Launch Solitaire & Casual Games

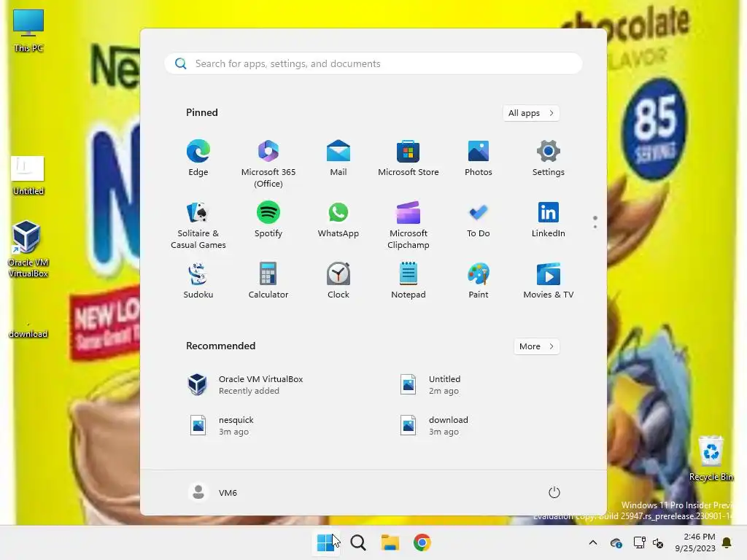click(x=198, y=225)
